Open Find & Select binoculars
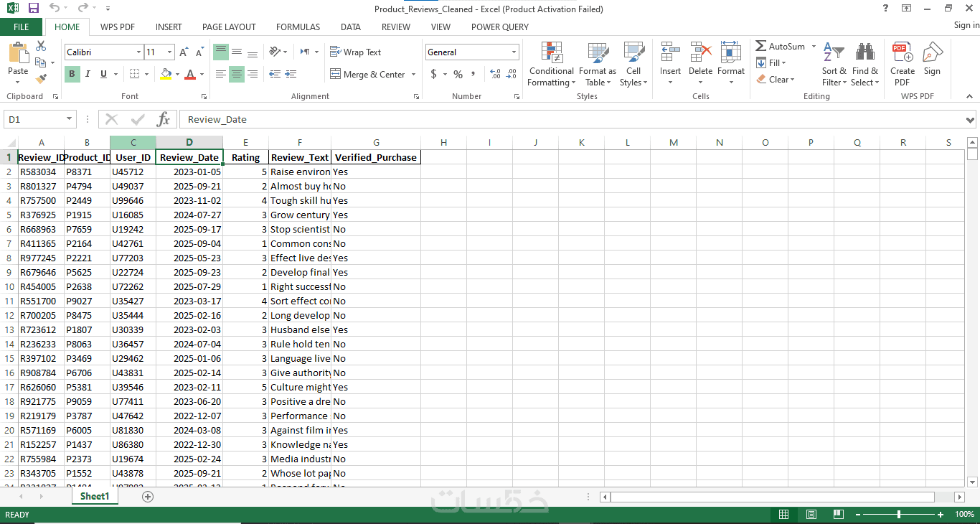 coord(864,64)
